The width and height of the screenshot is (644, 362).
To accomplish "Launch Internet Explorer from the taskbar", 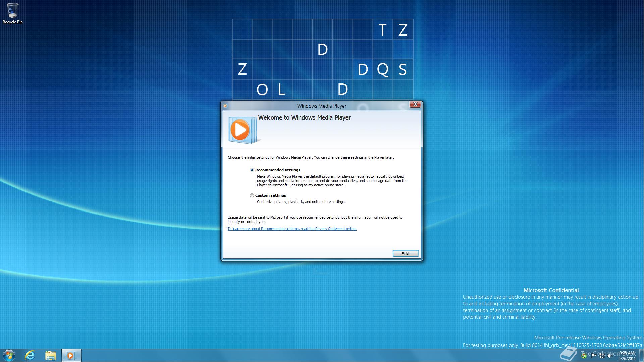I will pos(30,355).
